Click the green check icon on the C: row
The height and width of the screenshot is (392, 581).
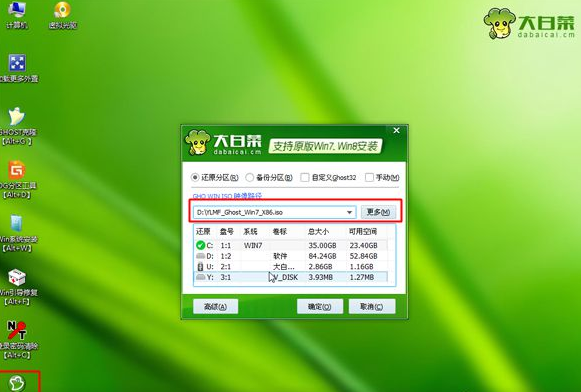click(x=200, y=245)
